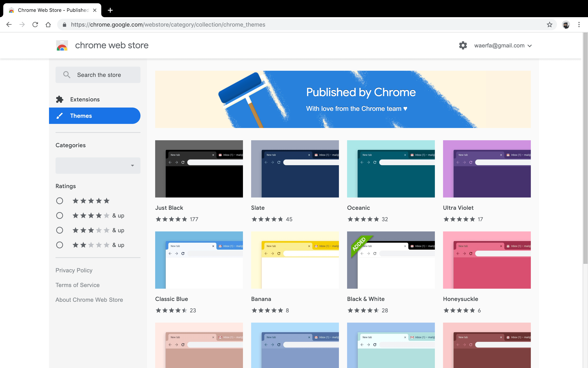This screenshot has height=368, width=588.
Task: Select the 2 stars & up filter
Action: [x=60, y=245]
